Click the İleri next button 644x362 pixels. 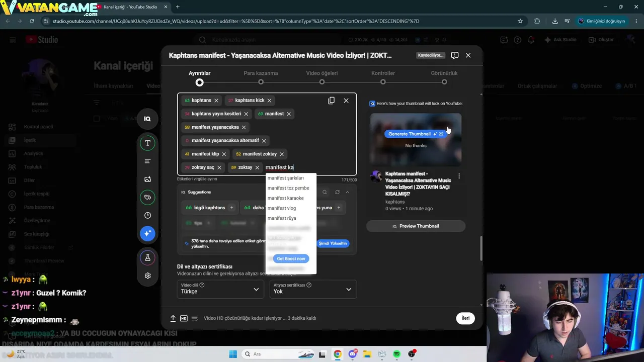point(465,318)
